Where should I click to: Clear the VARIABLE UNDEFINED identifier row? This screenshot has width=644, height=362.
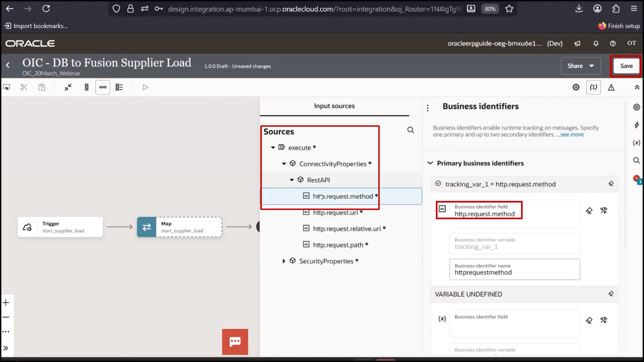[611, 294]
